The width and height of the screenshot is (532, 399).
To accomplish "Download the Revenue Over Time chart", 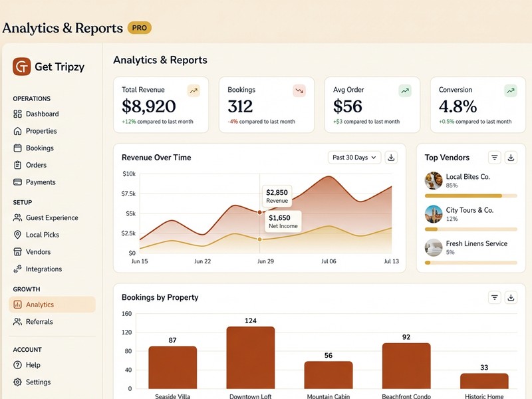I will (x=392, y=158).
